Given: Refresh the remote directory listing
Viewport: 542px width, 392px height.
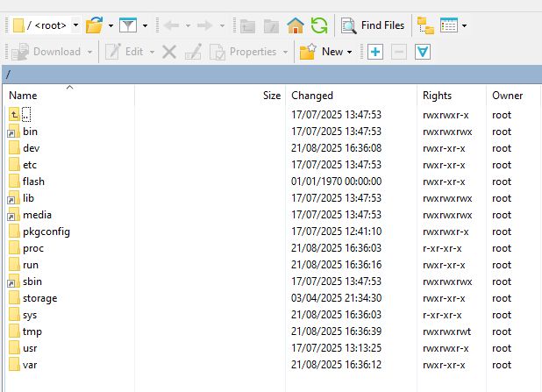Looking at the screenshot, I should 319,25.
